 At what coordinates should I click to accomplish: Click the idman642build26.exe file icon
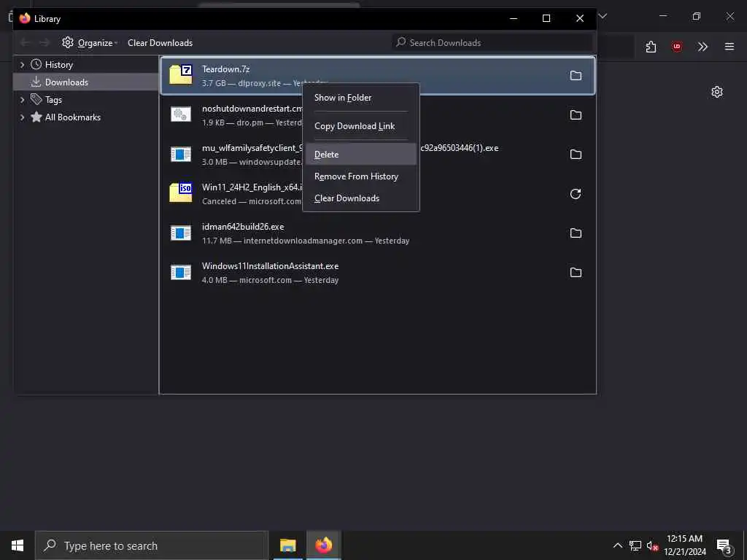pyautogui.click(x=181, y=233)
